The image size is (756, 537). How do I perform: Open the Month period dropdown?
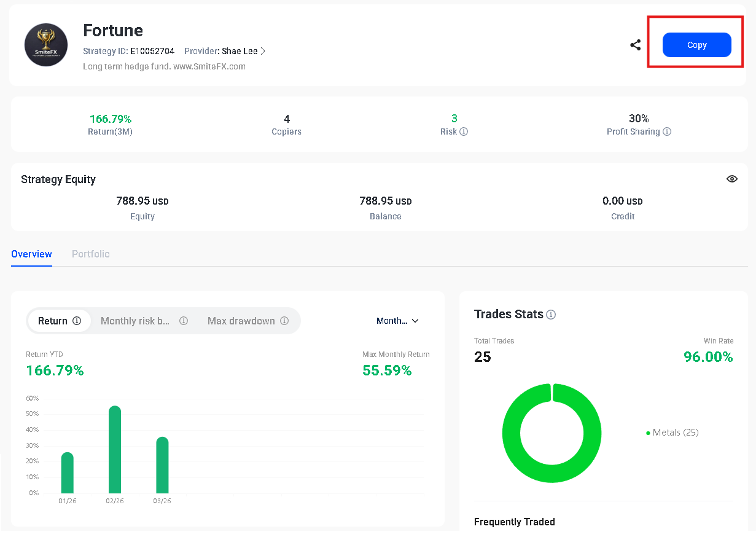397,321
